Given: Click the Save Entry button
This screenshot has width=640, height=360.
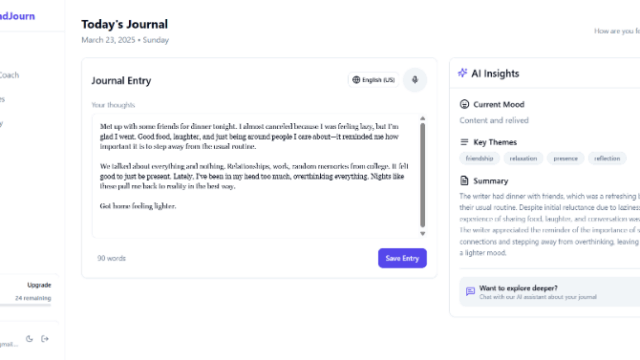Looking at the screenshot, I should point(402,258).
